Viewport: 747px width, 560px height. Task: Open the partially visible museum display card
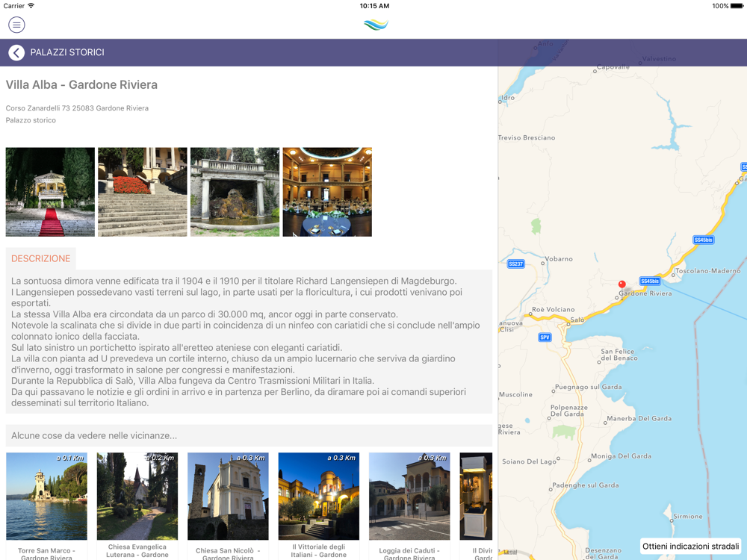(x=476, y=506)
